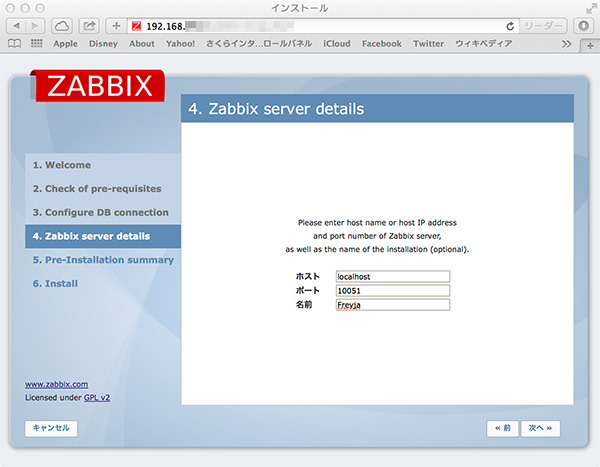The image size is (600, 467).
Task: Click the Share icon in toolbar
Action: tap(89, 25)
